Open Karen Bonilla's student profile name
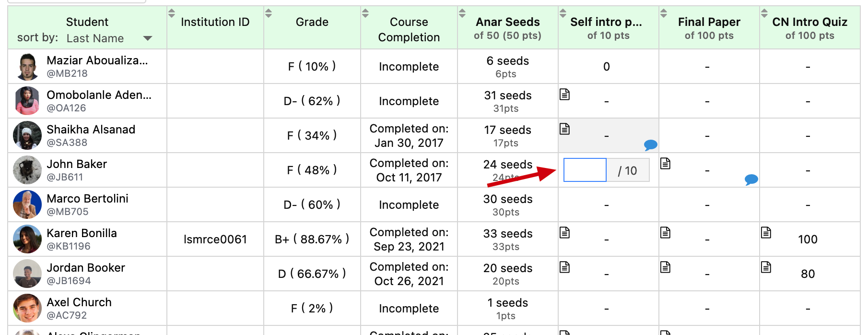 [x=82, y=233]
